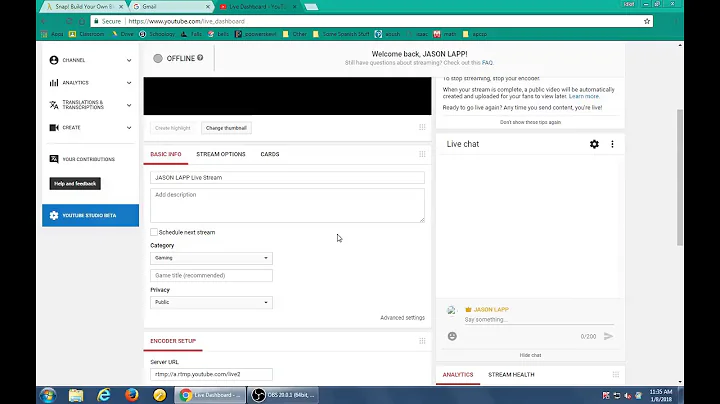This screenshot has height=404, width=720.
Task: Switch to the Snap! browser tab
Action: [84, 6]
